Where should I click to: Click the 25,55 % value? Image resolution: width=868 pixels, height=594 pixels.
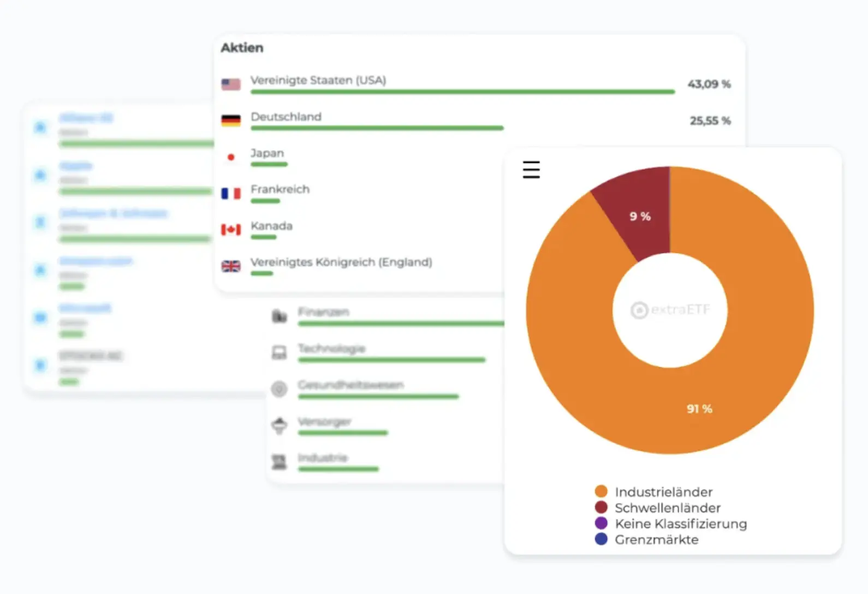(x=710, y=121)
